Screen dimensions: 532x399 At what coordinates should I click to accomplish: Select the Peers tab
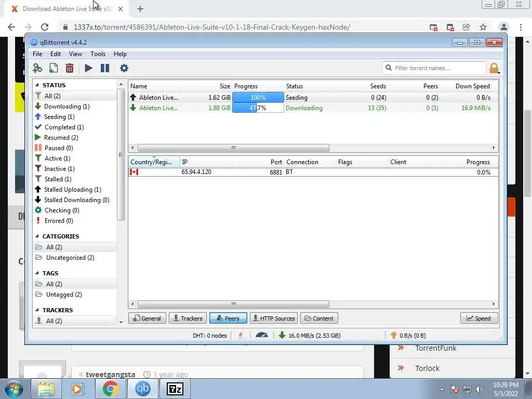229,318
